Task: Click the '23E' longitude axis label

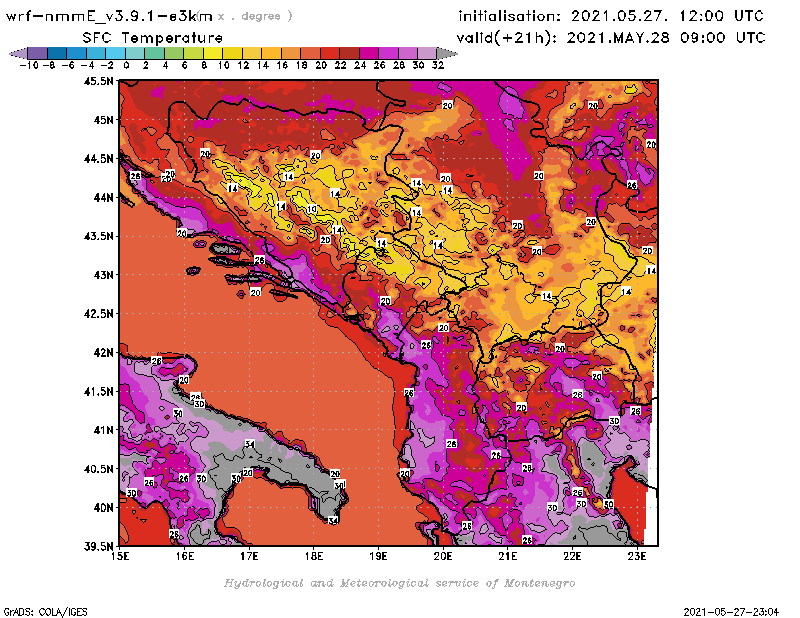Action: point(637,556)
